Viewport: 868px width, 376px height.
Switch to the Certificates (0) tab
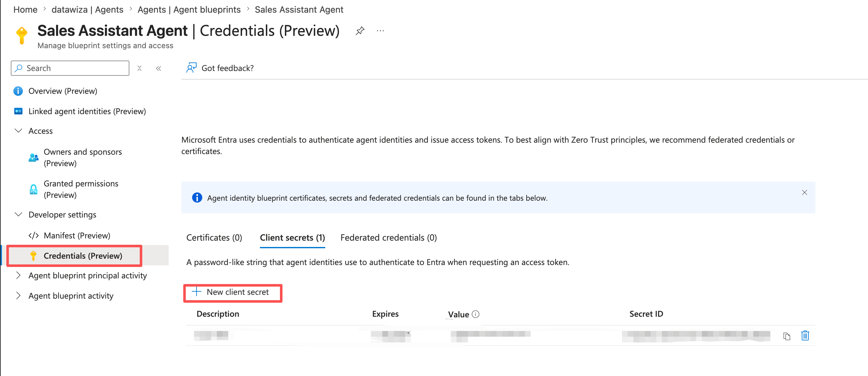[x=214, y=237]
